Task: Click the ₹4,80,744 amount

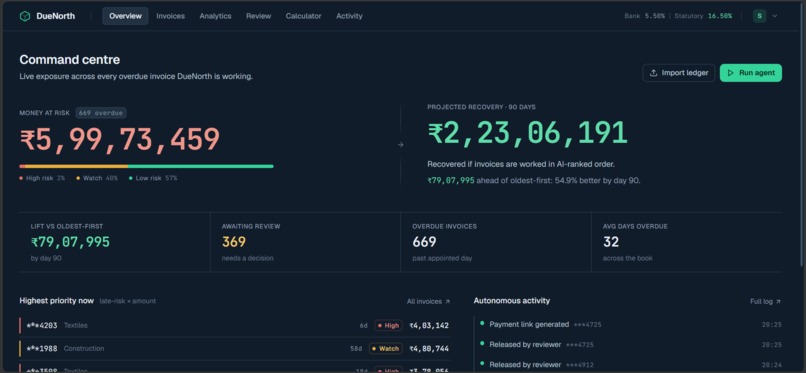Action: [x=429, y=348]
